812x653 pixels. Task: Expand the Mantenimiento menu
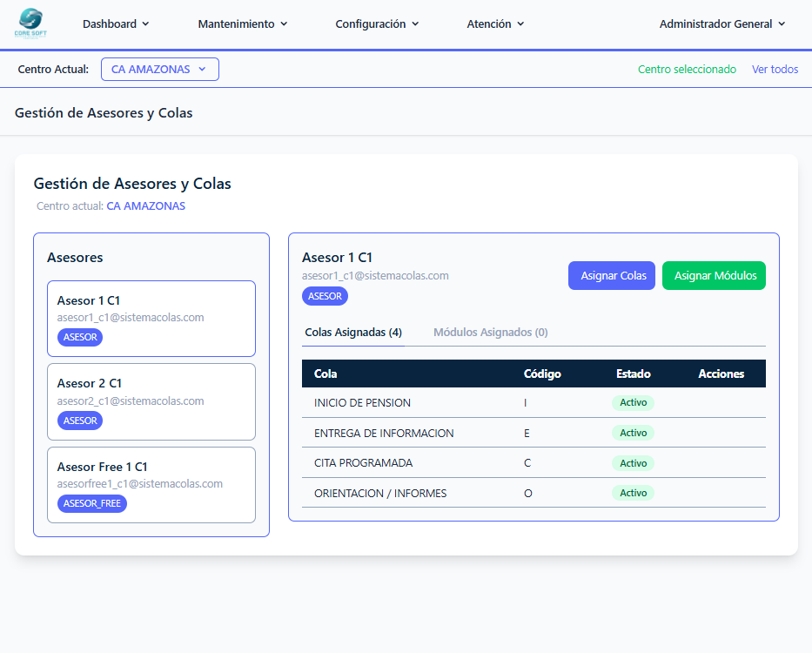[242, 24]
